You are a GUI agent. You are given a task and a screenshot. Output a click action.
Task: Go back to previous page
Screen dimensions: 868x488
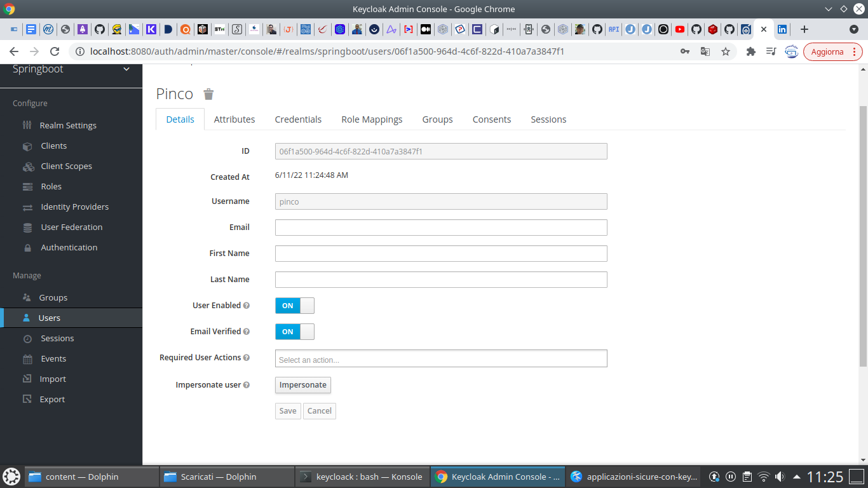pyautogui.click(x=14, y=52)
